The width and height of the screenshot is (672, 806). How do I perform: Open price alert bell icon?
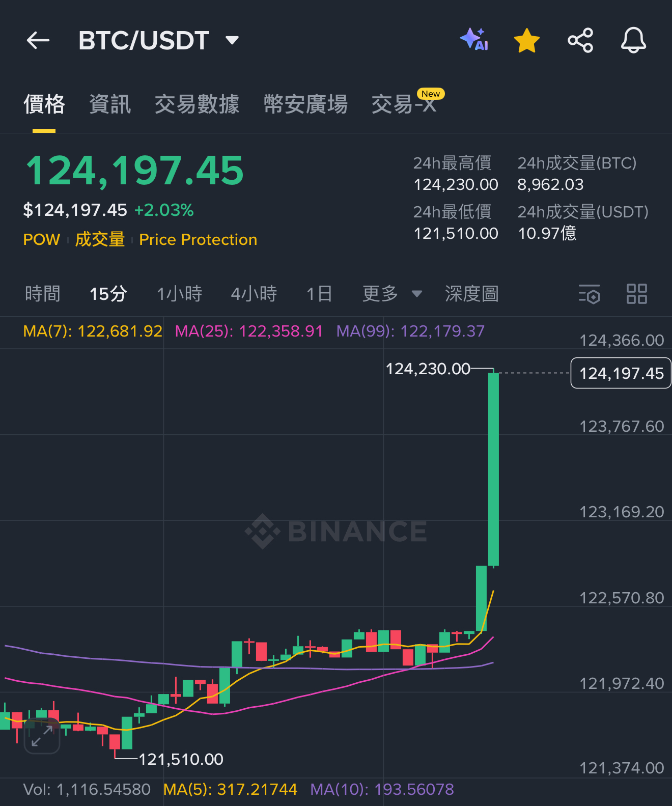coord(633,41)
